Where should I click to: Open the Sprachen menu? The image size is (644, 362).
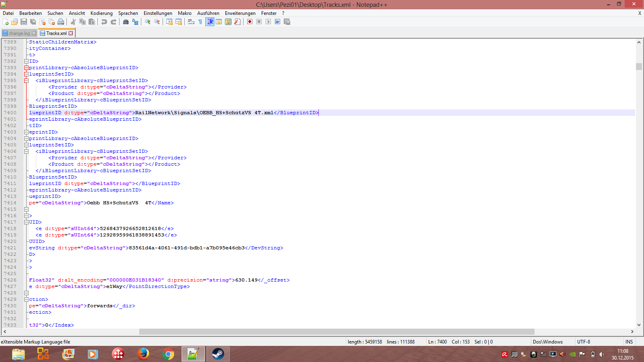[x=128, y=13]
